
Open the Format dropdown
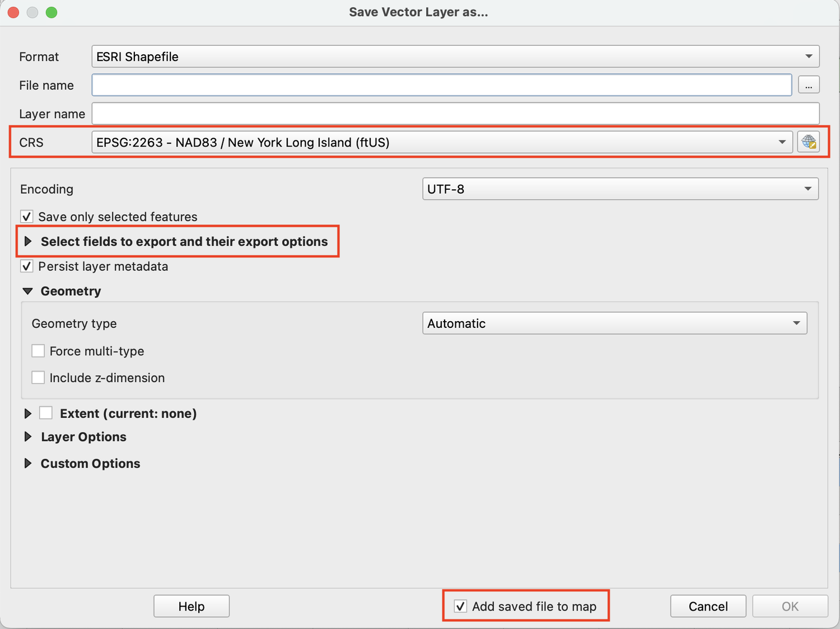click(x=808, y=56)
